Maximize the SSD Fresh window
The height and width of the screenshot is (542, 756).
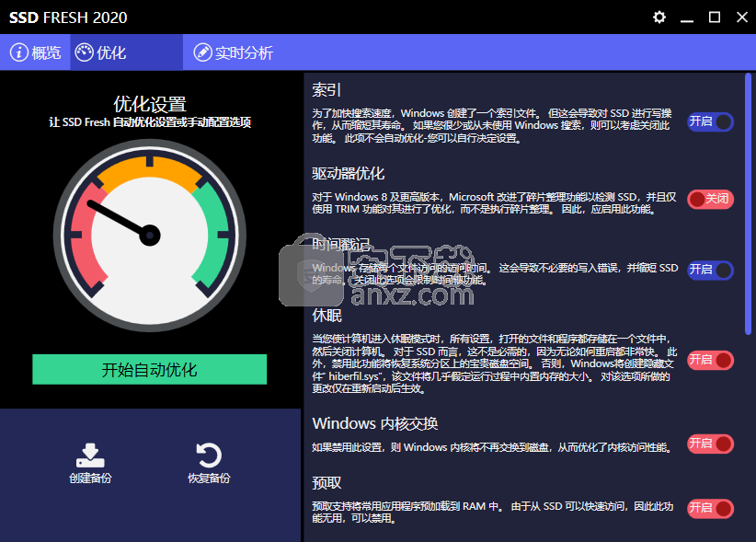coord(715,17)
